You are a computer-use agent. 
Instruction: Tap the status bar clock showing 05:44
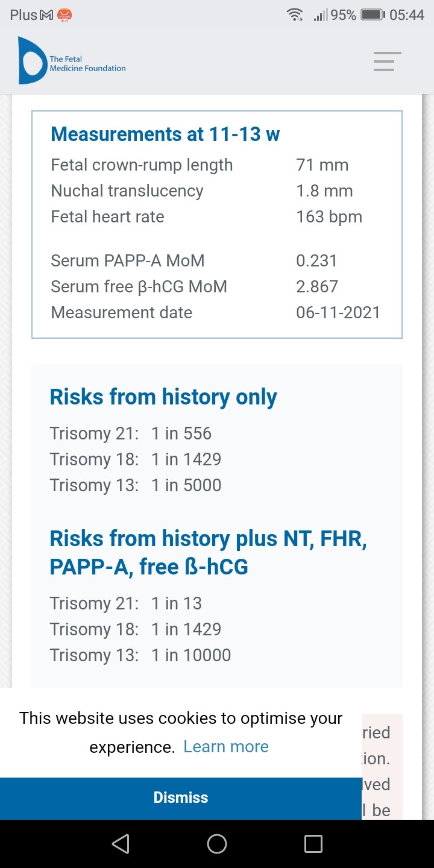pos(407,15)
